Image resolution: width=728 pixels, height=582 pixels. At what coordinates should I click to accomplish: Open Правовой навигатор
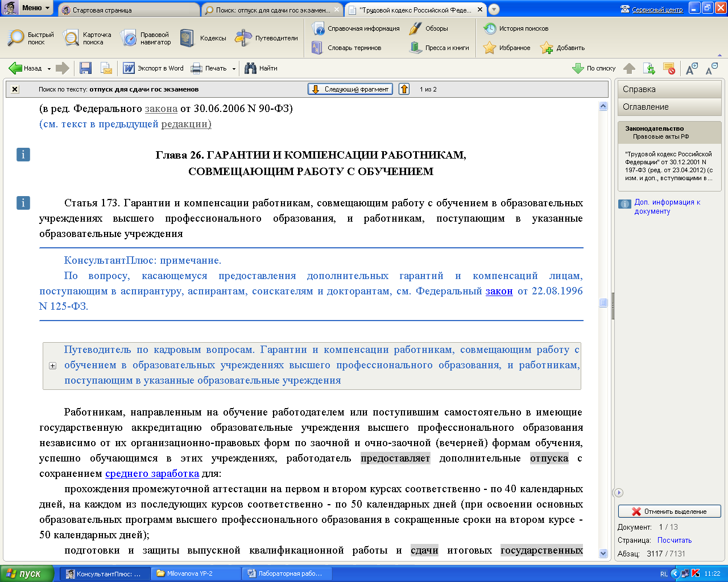pos(146,38)
